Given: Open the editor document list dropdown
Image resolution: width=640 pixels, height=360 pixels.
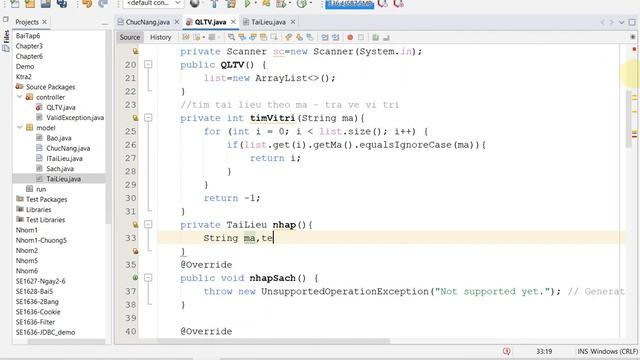Looking at the screenshot, I should pyautogui.click(x=621, y=22).
